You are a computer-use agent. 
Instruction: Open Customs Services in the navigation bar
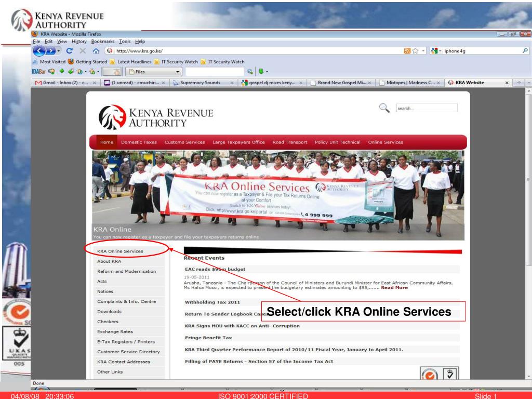coord(184,142)
